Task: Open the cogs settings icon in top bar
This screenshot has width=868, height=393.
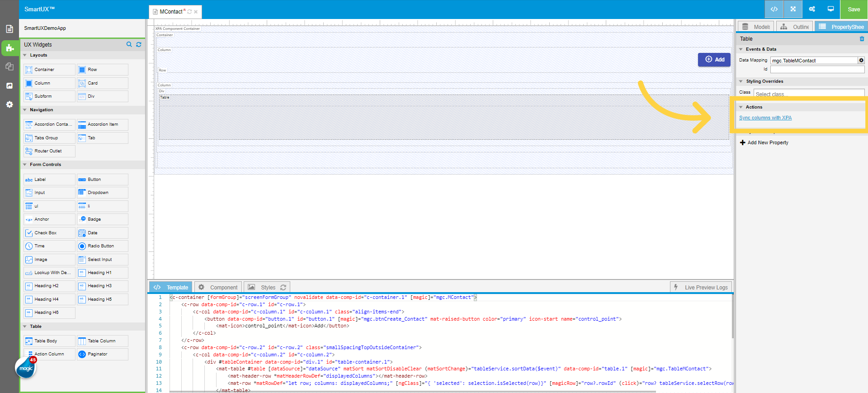Action: pyautogui.click(x=812, y=9)
